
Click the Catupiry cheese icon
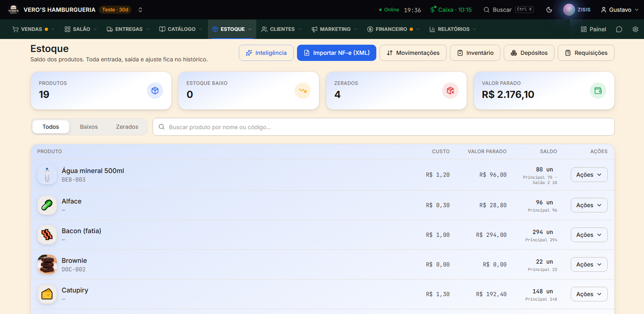coord(47,294)
